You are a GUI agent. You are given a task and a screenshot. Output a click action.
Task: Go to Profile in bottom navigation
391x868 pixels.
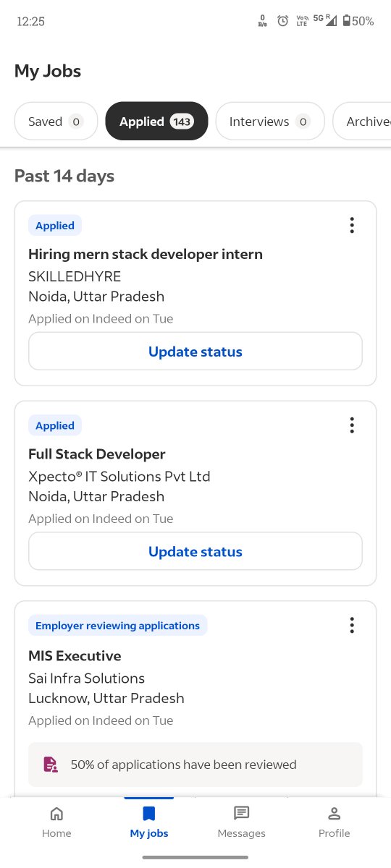335,822
